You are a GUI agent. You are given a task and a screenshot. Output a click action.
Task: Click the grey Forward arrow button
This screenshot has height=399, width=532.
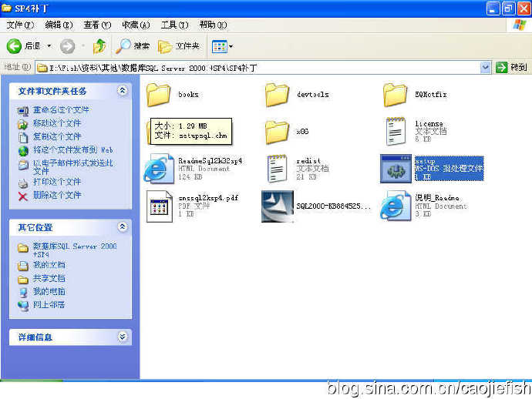pyautogui.click(x=67, y=46)
